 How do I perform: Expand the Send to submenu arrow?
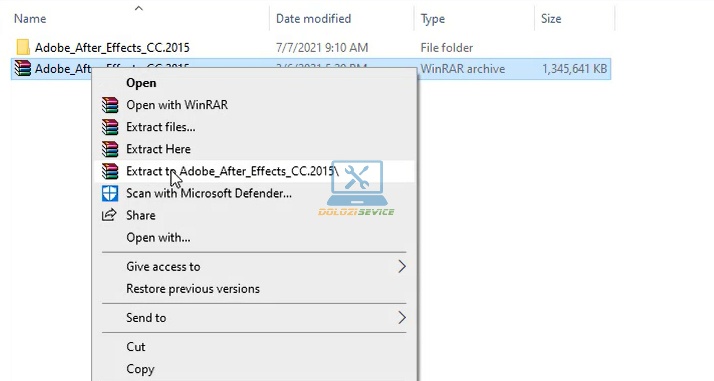(x=402, y=318)
